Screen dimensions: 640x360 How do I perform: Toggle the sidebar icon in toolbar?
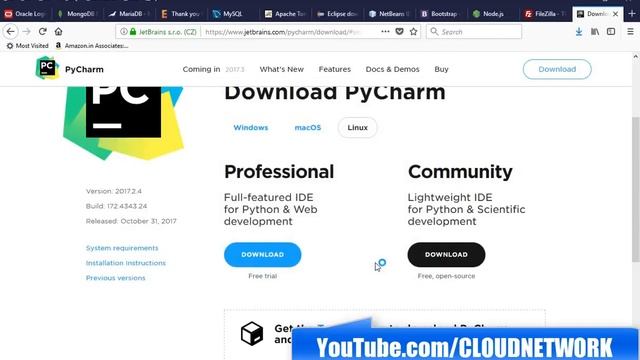tap(611, 31)
